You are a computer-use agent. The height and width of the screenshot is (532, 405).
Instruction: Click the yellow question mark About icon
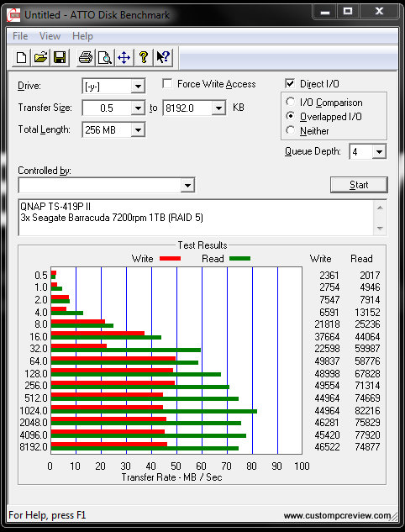[x=144, y=57]
